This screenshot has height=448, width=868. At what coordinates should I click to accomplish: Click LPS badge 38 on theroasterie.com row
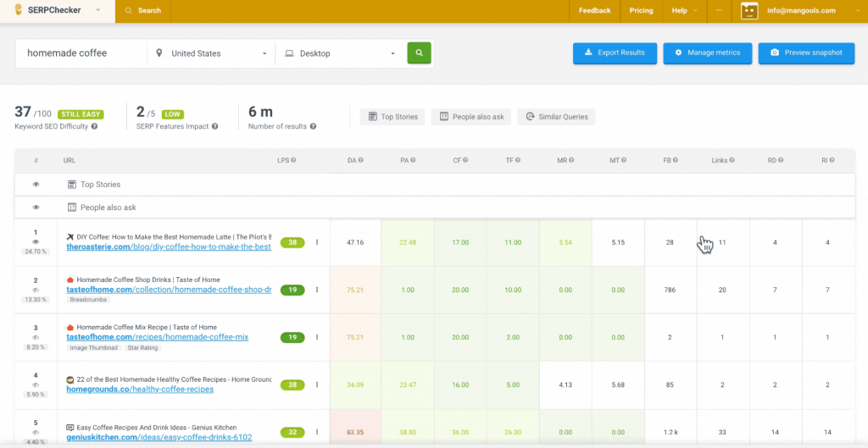292,242
